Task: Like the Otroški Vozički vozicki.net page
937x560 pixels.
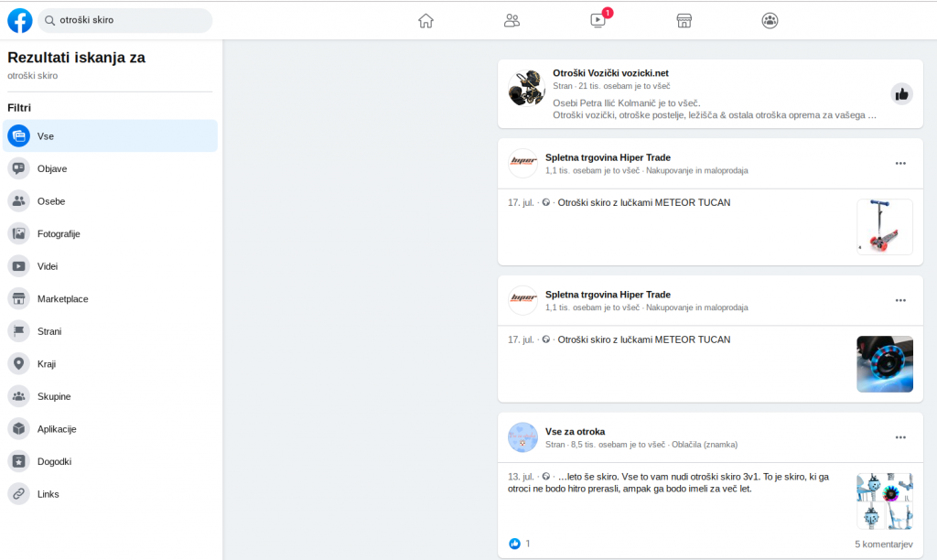Action: [x=901, y=94]
